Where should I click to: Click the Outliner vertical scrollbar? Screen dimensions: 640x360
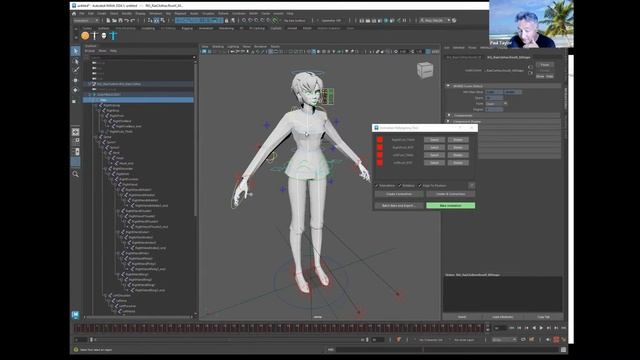pyautogui.click(x=195, y=139)
